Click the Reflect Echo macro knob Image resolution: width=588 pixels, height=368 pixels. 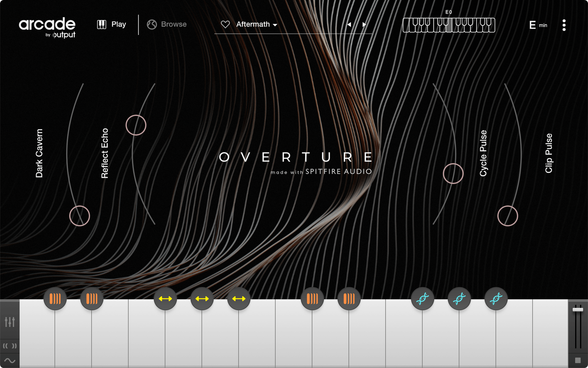point(136,125)
